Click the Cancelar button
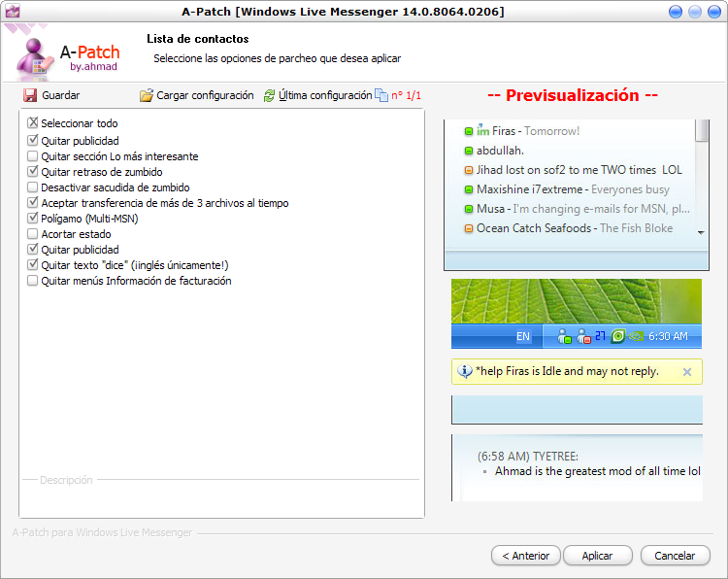 pyautogui.click(x=675, y=556)
